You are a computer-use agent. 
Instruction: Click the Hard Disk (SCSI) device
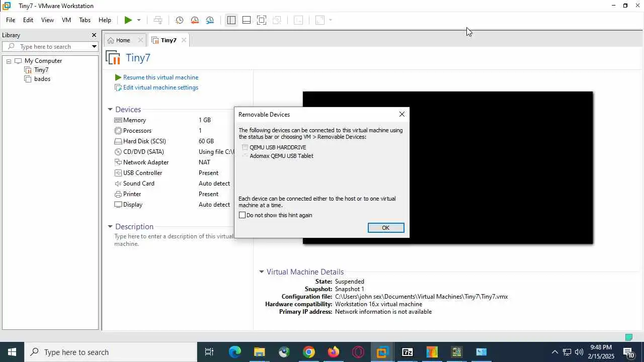tap(144, 141)
